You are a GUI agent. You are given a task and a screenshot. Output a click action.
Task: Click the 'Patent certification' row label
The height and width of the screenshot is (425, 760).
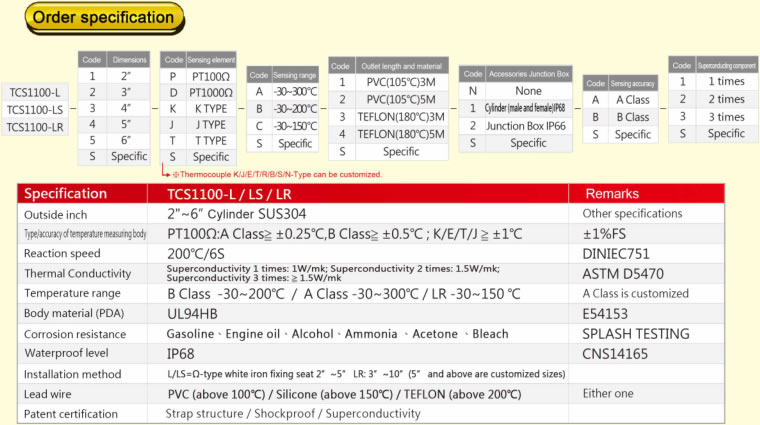(x=71, y=414)
